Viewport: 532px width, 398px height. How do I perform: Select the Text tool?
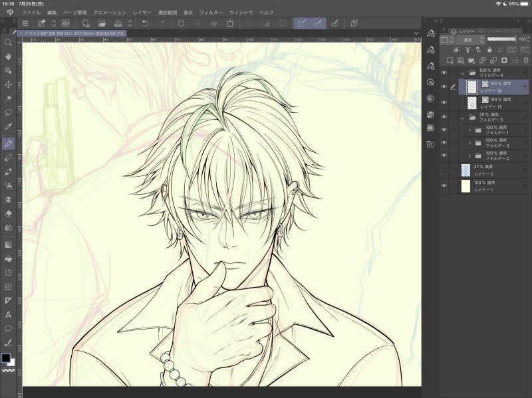tap(9, 315)
